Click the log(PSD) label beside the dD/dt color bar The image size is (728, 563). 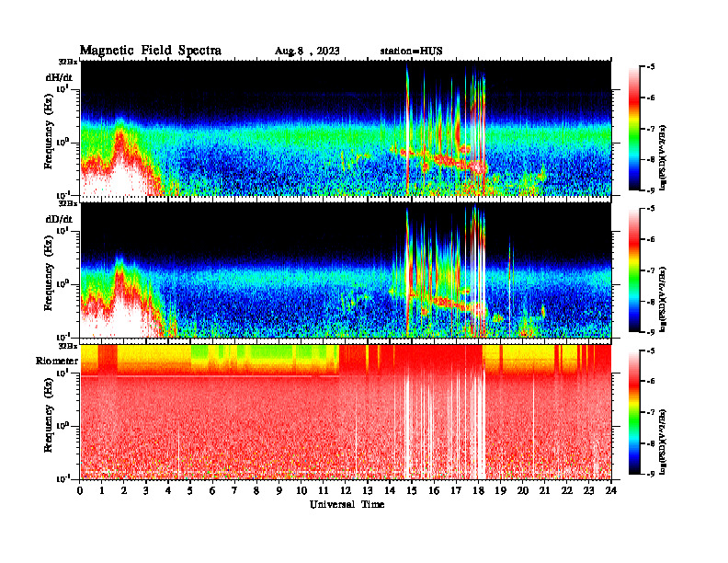[x=664, y=299]
